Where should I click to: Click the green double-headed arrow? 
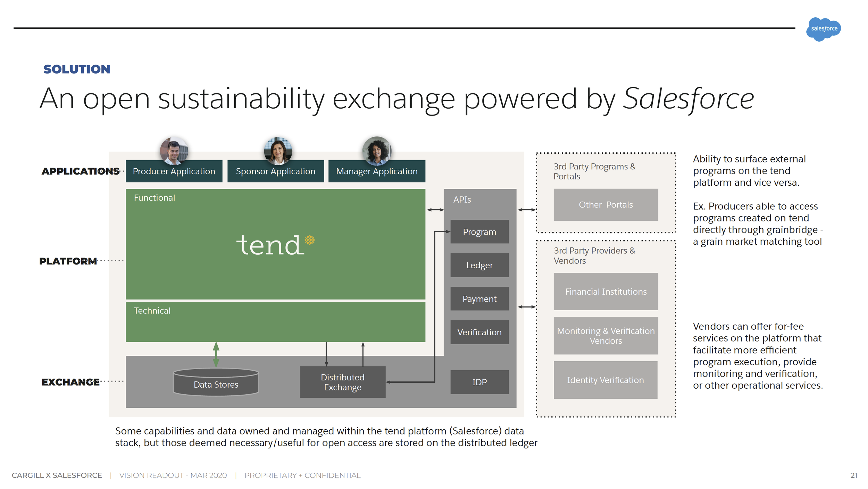(216, 354)
